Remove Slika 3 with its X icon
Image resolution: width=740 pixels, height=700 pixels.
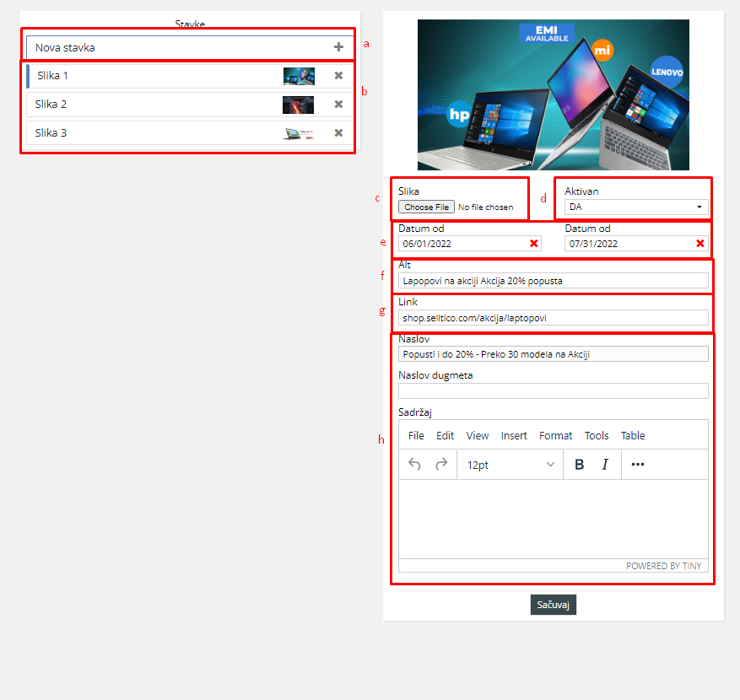(x=338, y=133)
